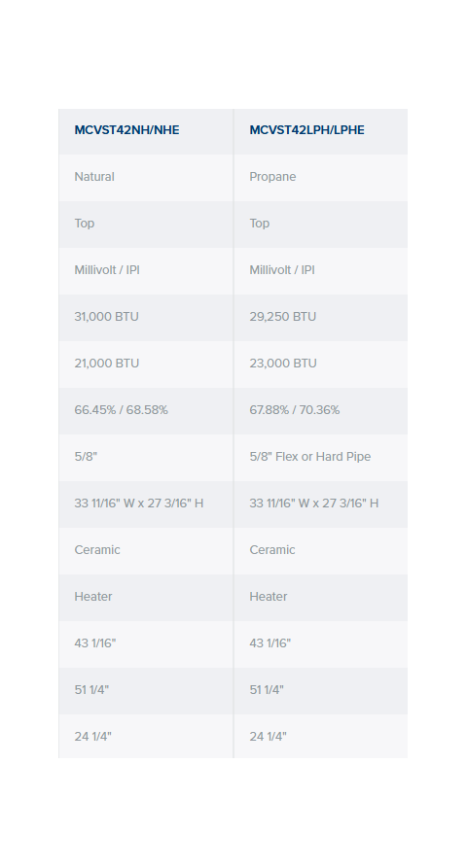Select the Natural gas type cell
This screenshot has width=467, height=868.
click(146, 178)
